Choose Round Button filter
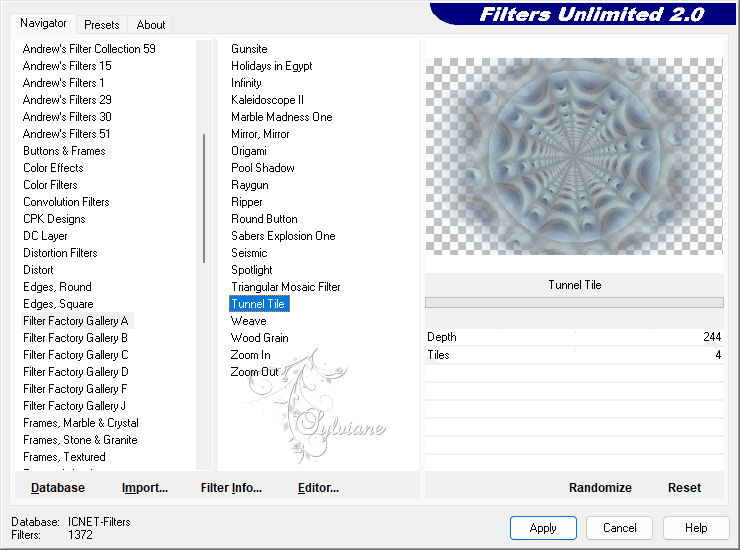 (264, 219)
